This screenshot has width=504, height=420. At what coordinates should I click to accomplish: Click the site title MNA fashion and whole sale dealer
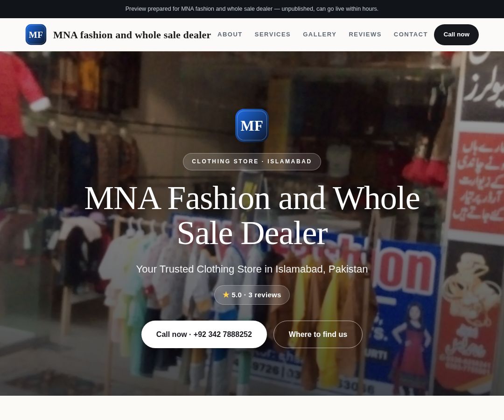point(132,35)
